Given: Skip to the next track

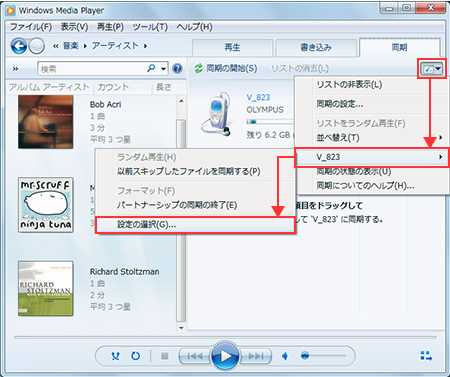Looking at the screenshot, I should pos(256,356).
